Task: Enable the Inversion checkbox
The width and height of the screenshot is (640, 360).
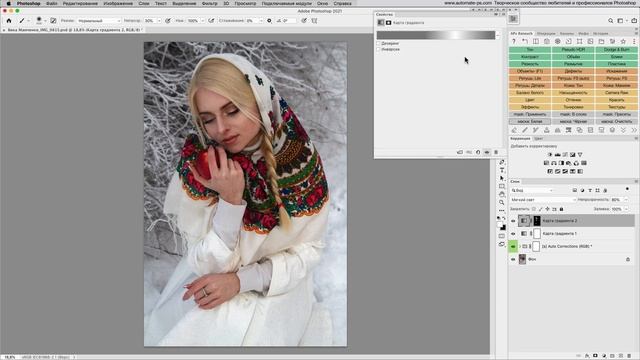Action: (378, 49)
